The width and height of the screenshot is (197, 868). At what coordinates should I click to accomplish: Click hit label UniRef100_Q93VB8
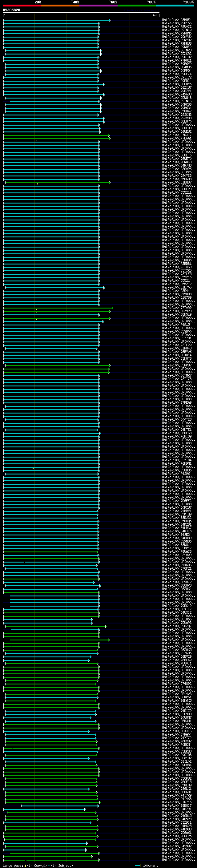pyautogui.click(x=177, y=118)
